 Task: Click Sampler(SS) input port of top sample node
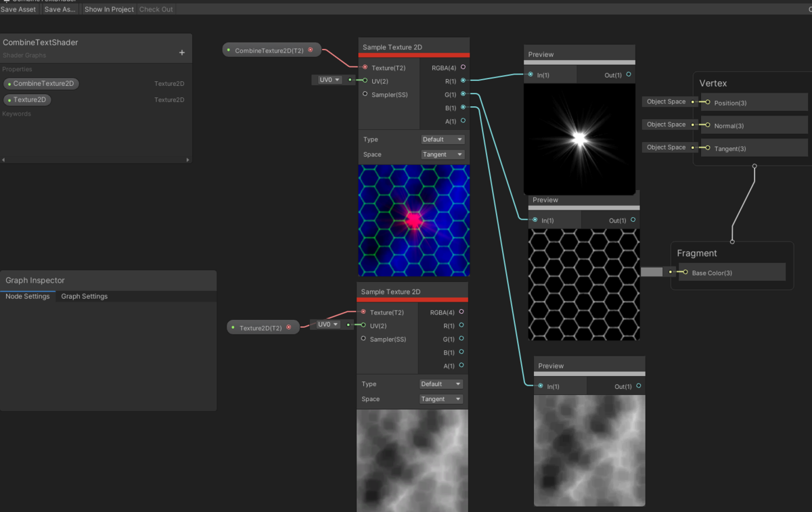[x=365, y=94]
